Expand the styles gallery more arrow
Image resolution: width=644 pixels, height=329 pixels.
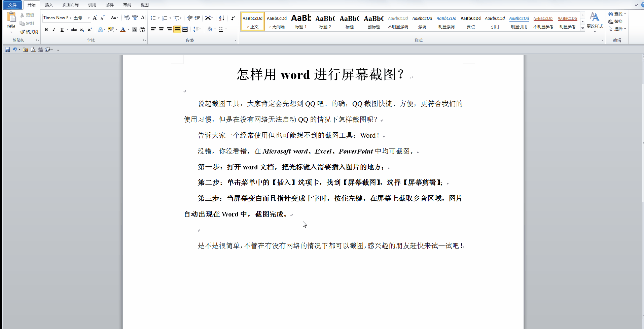pos(583,29)
